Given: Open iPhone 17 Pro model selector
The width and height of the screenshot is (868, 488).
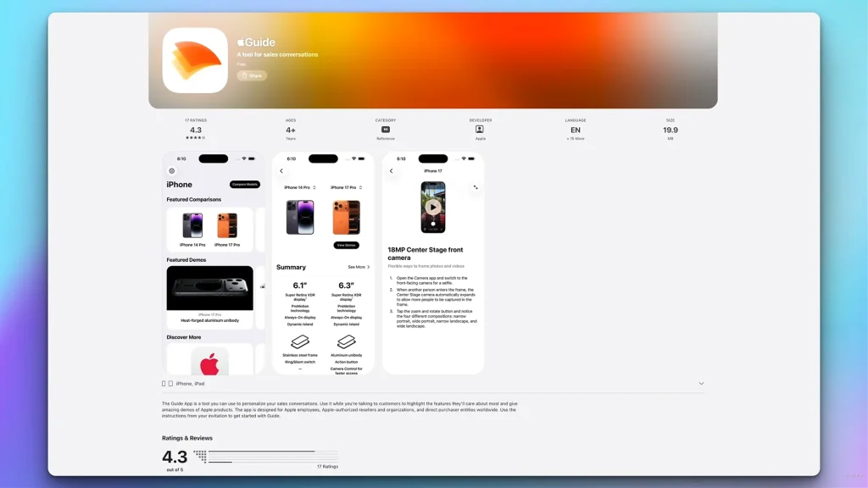Looking at the screenshot, I should click(346, 187).
